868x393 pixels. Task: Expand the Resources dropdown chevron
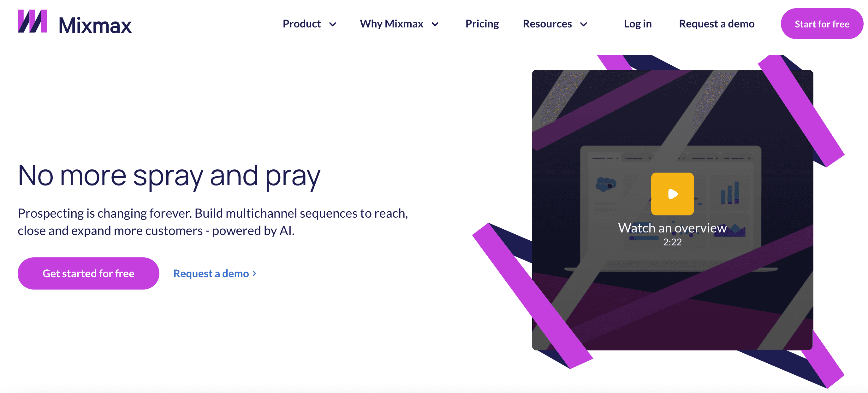point(584,24)
